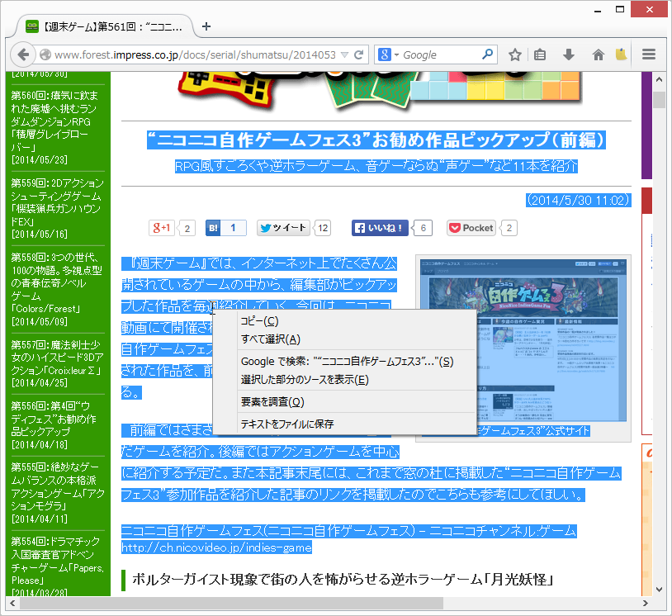Open the bookmarks list icon
This screenshot has width=672, height=616.
point(540,54)
